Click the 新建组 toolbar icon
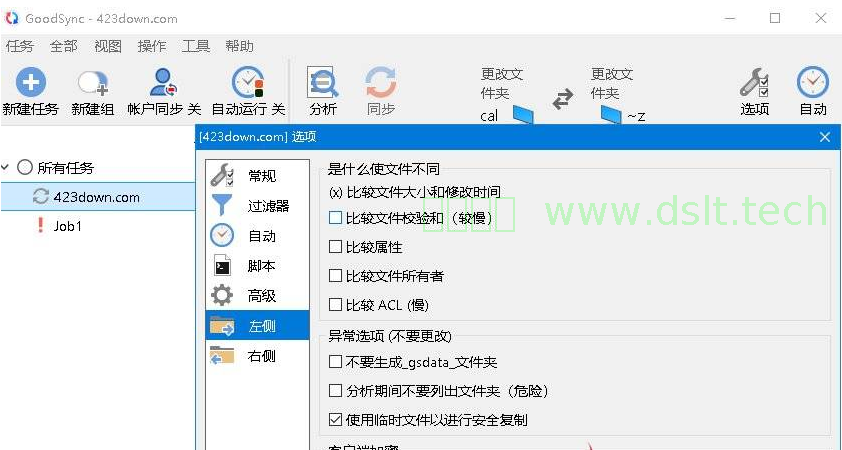 (92, 83)
